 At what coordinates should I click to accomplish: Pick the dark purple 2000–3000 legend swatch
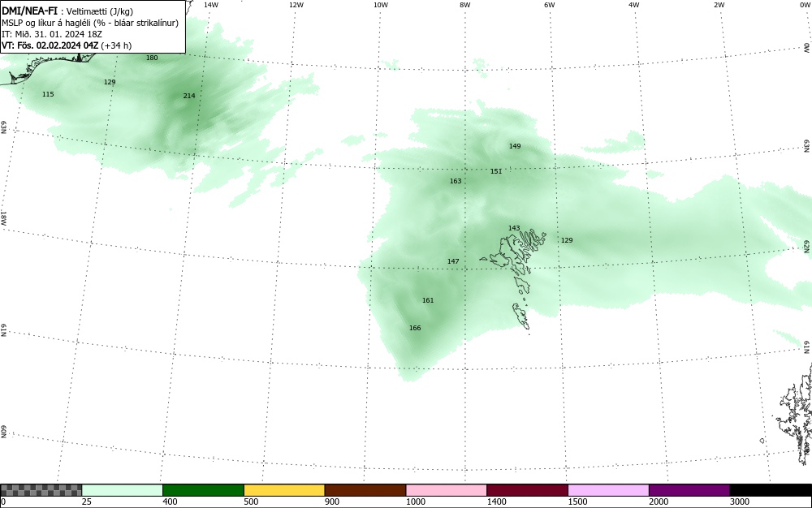tap(689, 490)
